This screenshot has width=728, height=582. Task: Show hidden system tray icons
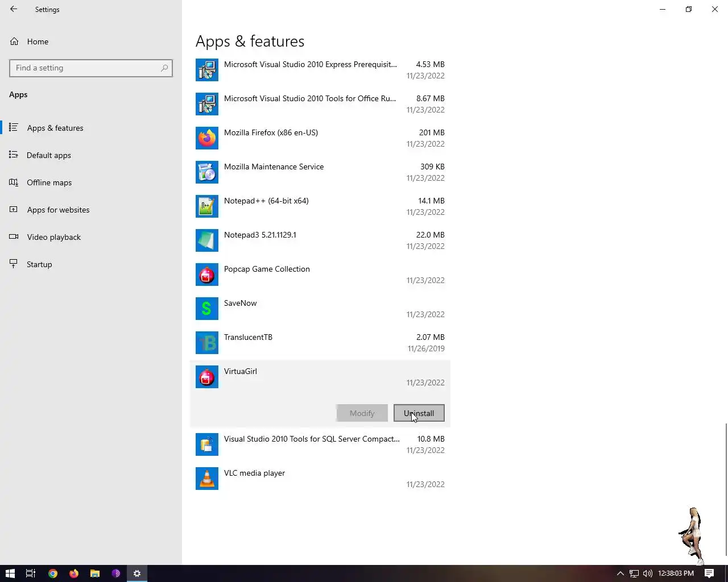pos(621,573)
